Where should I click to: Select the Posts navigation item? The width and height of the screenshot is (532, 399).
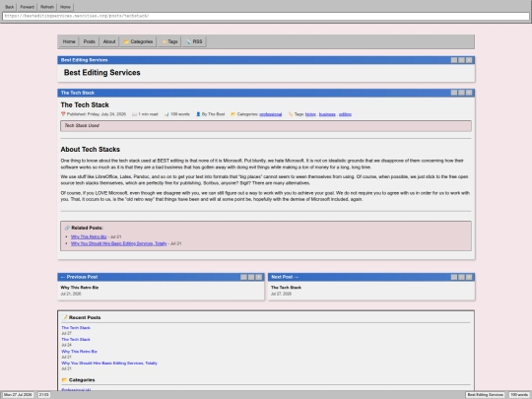pos(90,41)
